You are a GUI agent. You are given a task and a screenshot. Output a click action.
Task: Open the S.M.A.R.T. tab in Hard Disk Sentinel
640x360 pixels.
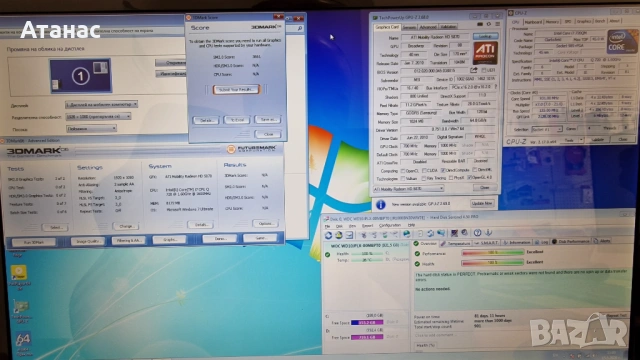(x=487, y=243)
